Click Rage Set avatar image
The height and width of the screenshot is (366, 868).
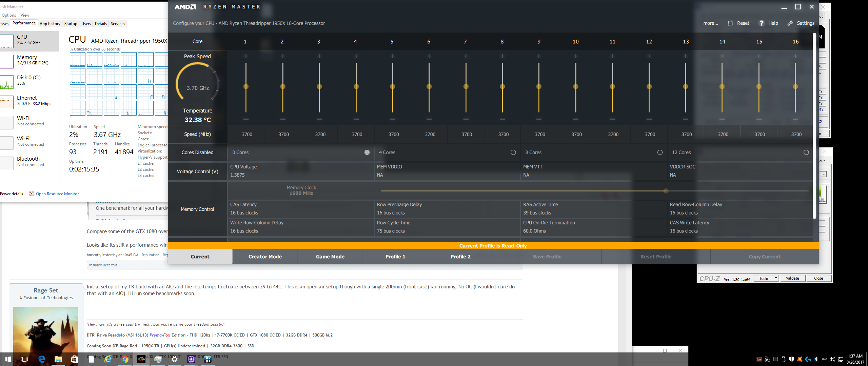[x=46, y=330]
